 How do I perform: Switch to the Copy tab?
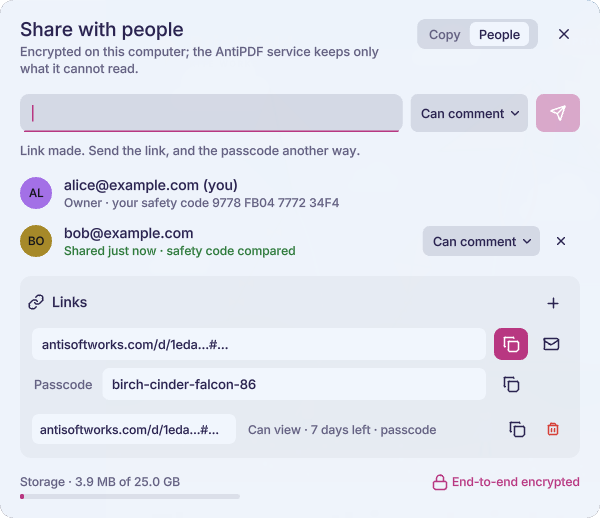pos(444,34)
